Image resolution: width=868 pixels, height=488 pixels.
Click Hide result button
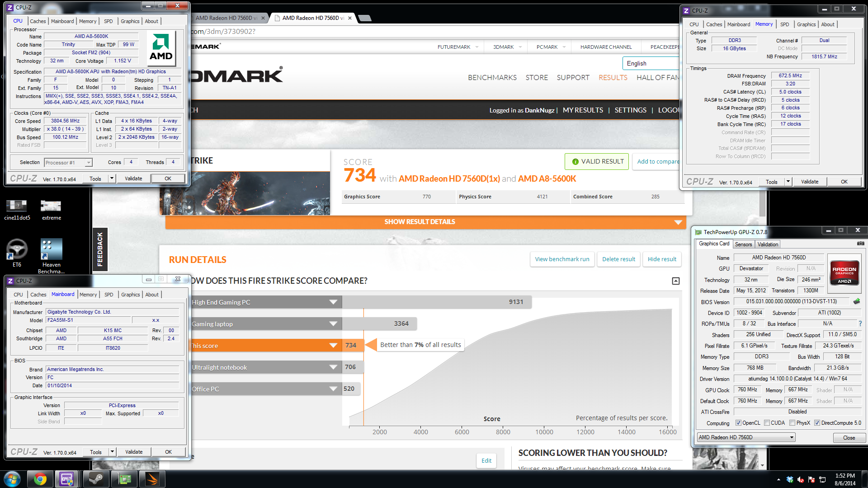click(662, 259)
